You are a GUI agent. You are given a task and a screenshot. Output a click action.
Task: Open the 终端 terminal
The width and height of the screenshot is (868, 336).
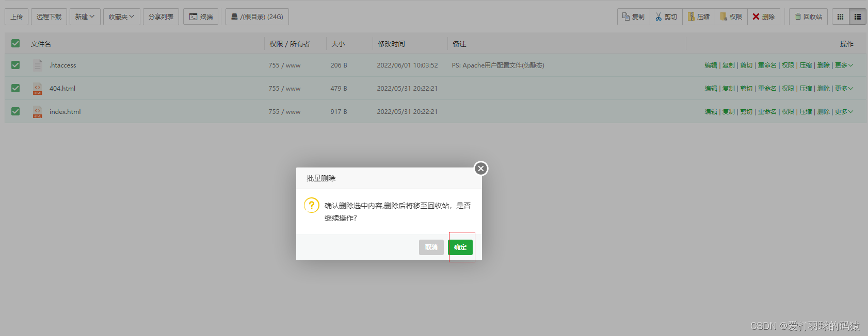pyautogui.click(x=201, y=16)
